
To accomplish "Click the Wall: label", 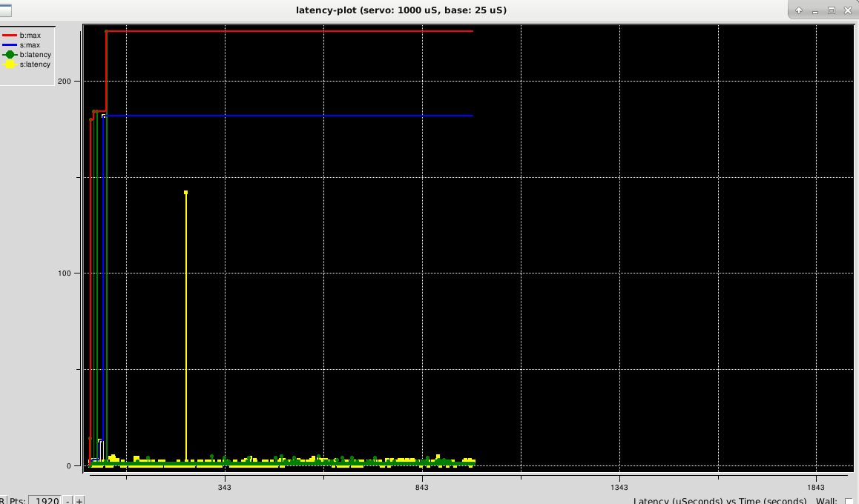I will pyautogui.click(x=826, y=501).
